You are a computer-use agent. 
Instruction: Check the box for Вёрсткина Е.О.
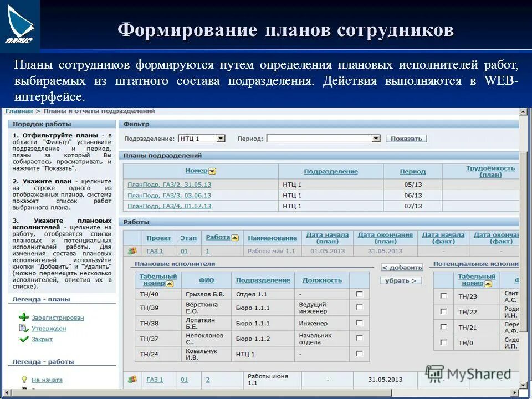pyautogui.click(x=360, y=307)
